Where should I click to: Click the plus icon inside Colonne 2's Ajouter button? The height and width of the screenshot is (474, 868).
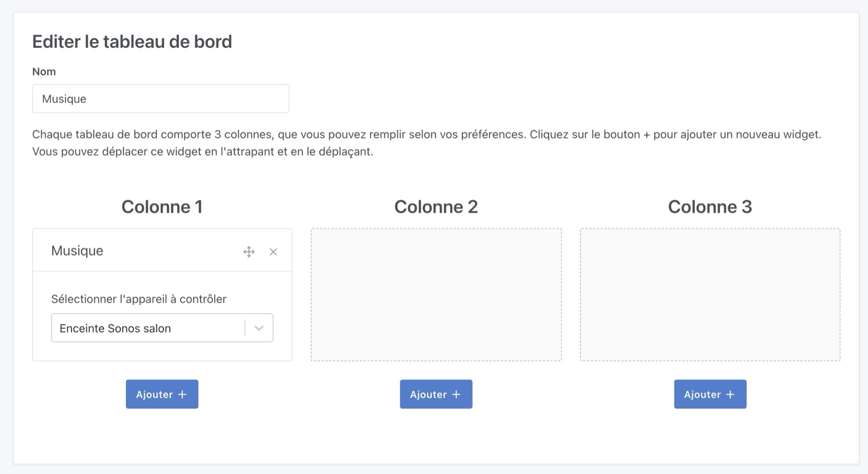coord(457,394)
